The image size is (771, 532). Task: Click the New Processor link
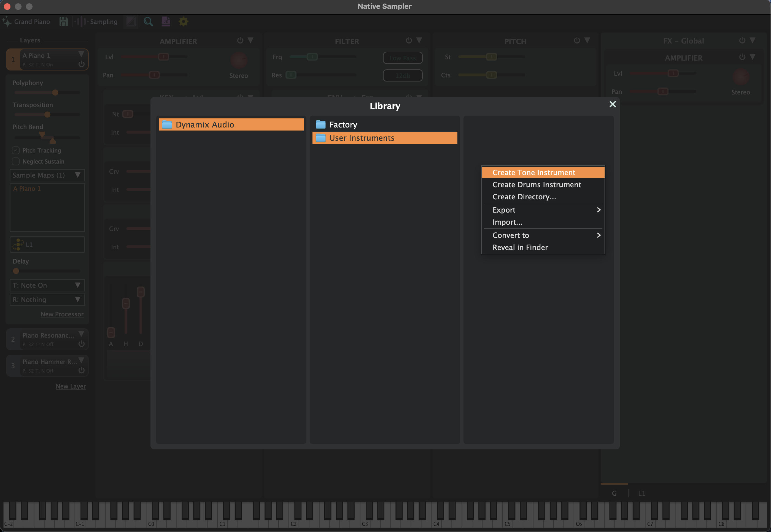point(62,314)
